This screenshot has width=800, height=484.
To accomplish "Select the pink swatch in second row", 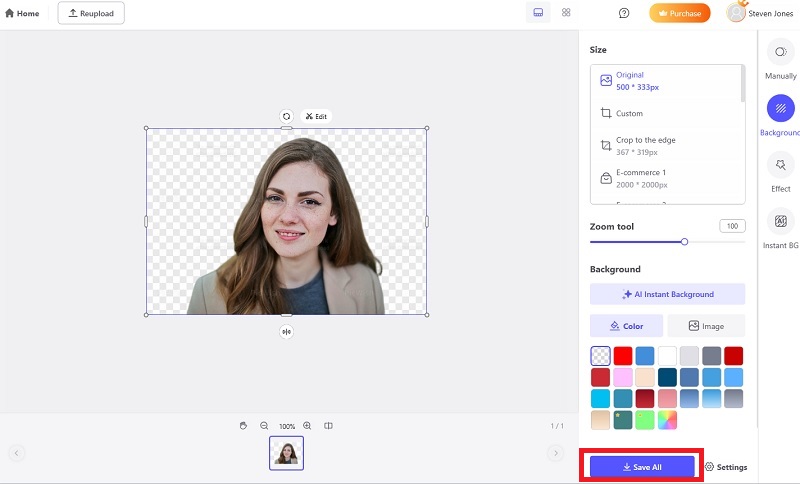I will (x=623, y=377).
